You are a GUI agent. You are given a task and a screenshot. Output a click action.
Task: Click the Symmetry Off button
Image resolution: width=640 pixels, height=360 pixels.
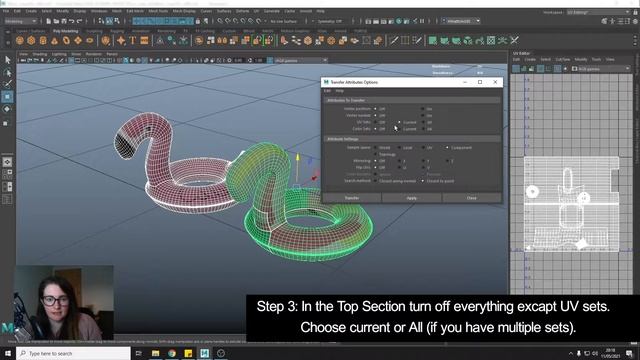[330, 21]
